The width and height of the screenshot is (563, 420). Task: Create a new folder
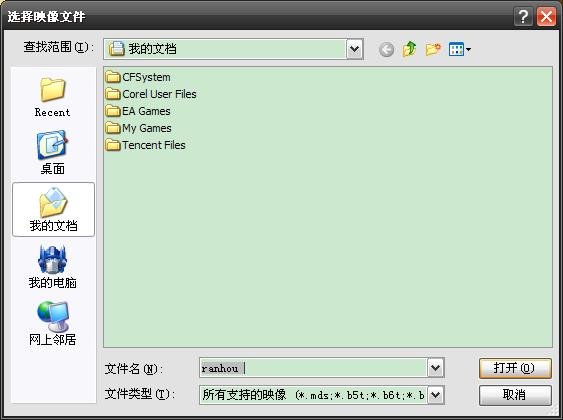click(433, 49)
